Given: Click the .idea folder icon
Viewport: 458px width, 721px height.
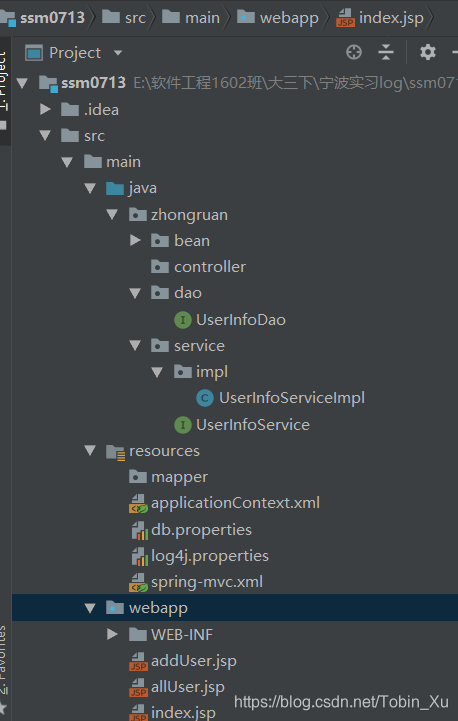Looking at the screenshot, I should click(x=70, y=109).
